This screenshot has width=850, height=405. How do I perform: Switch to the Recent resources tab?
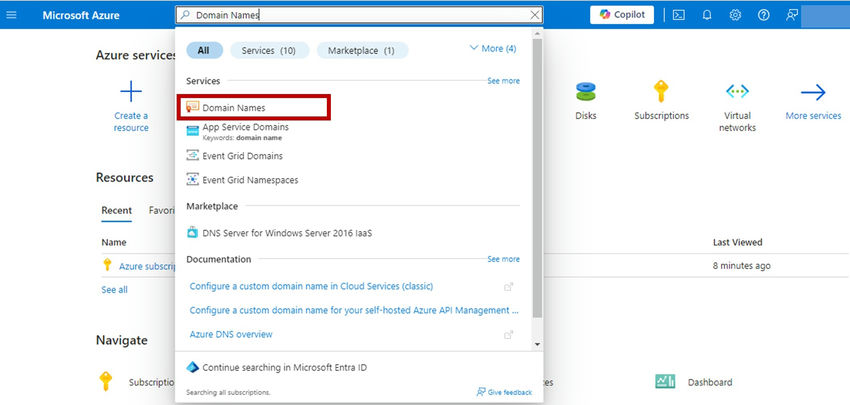[117, 210]
